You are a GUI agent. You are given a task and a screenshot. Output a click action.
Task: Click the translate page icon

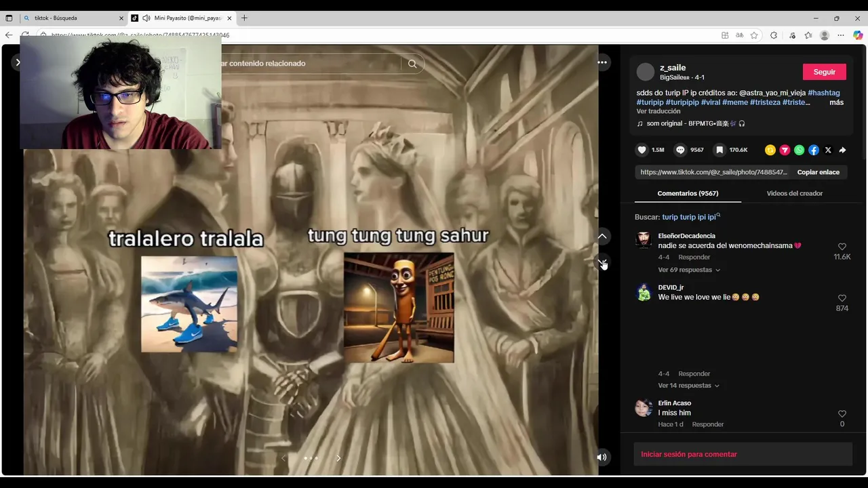pyautogui.click(x=739, y=35)
